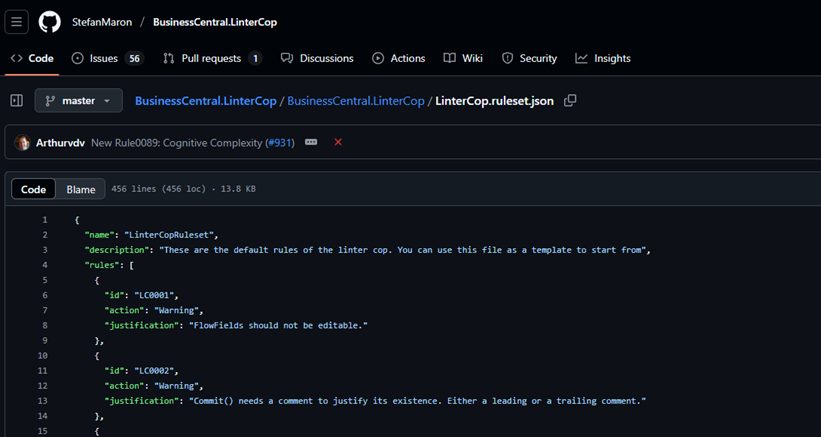Click "LC0002" id value
The height and width of the screenshot is (437, 821).
[x=154, y=371]
